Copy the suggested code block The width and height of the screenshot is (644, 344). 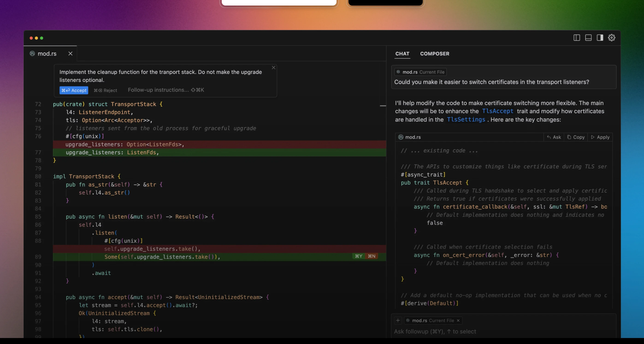[576, 137]
